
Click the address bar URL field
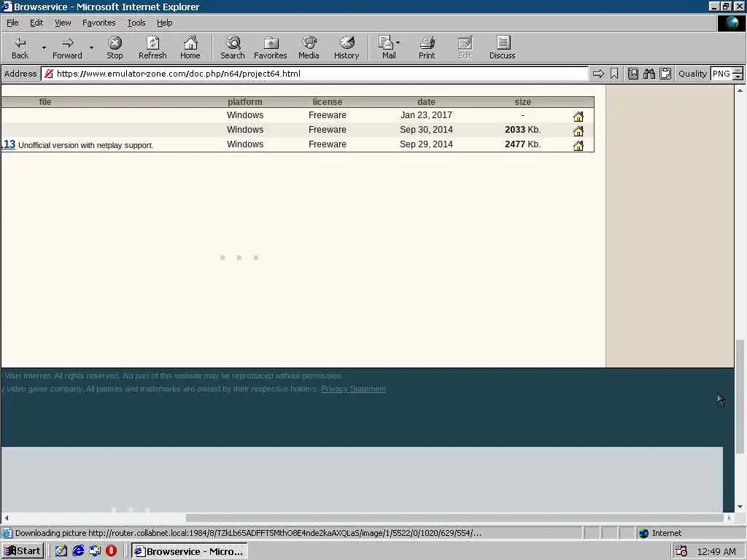click(314, 74)
